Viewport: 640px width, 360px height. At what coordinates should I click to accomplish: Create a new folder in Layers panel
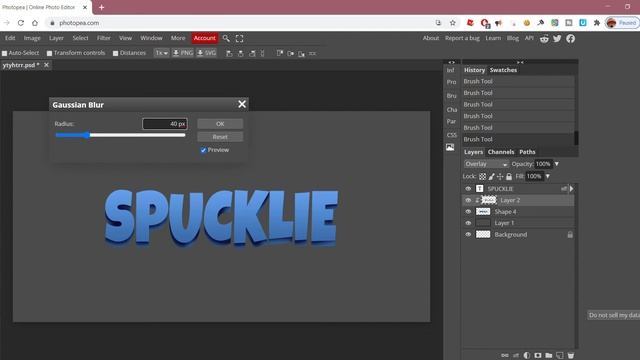(549, 356)
